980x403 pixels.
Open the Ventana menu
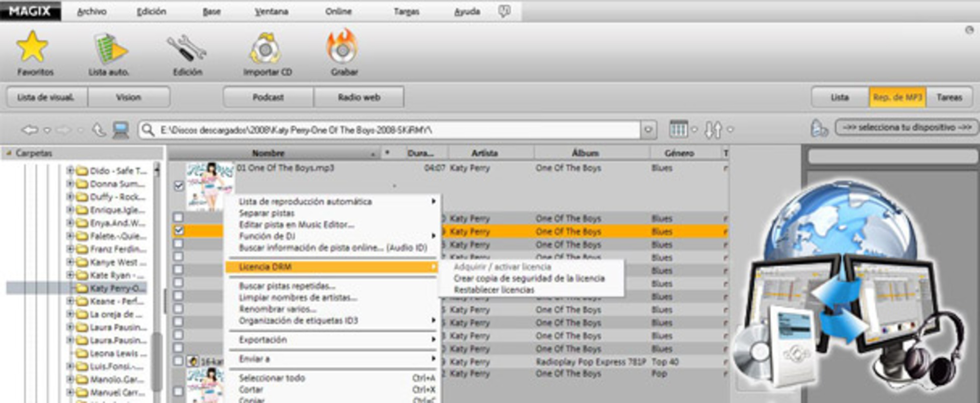(x=271, y=11)
